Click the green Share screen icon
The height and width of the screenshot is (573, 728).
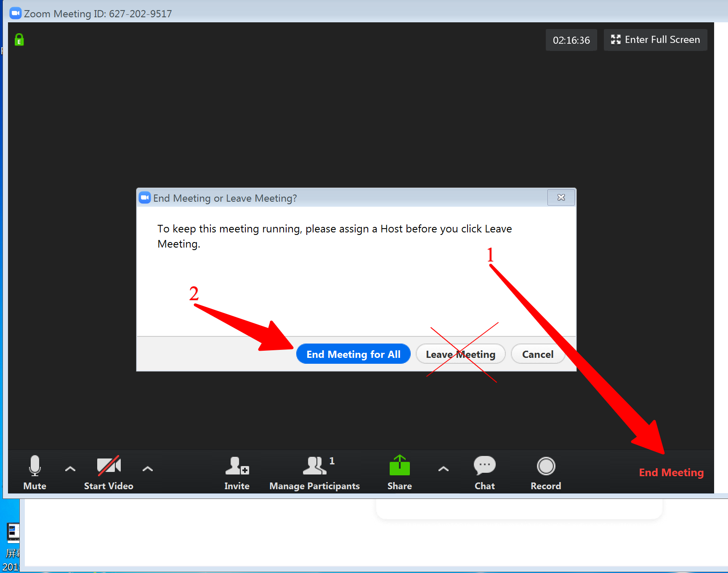tap(400, 465)
